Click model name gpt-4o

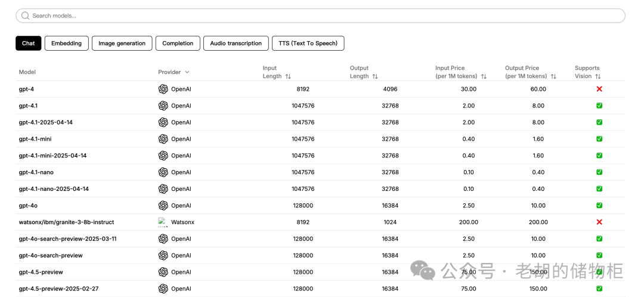28,205
